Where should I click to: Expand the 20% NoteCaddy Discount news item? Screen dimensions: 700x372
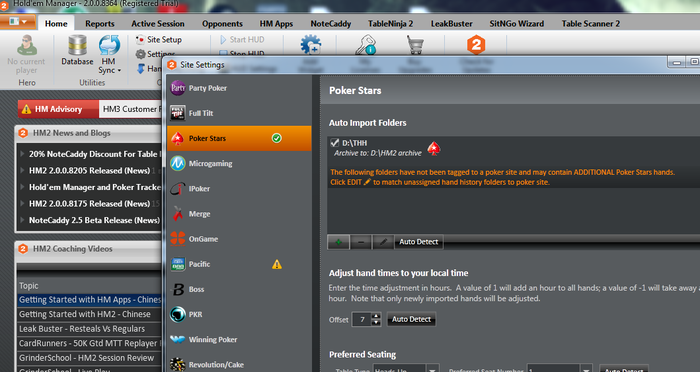click(22, 154)
